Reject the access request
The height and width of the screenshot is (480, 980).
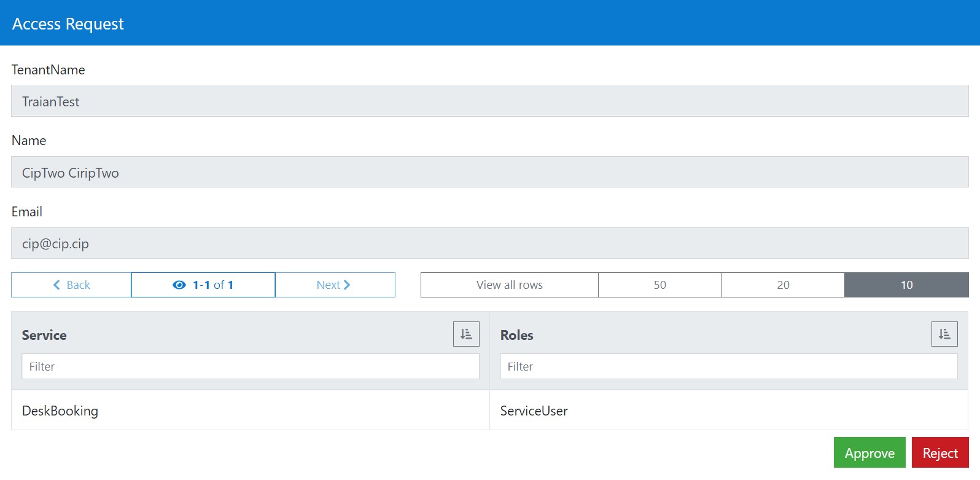pyautogui.click(x=940, y=453)
